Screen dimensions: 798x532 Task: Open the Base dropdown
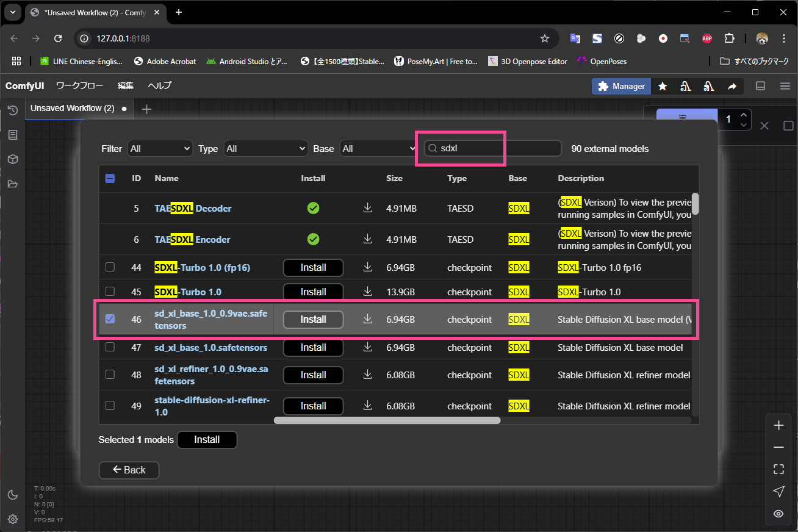(378, 148)
